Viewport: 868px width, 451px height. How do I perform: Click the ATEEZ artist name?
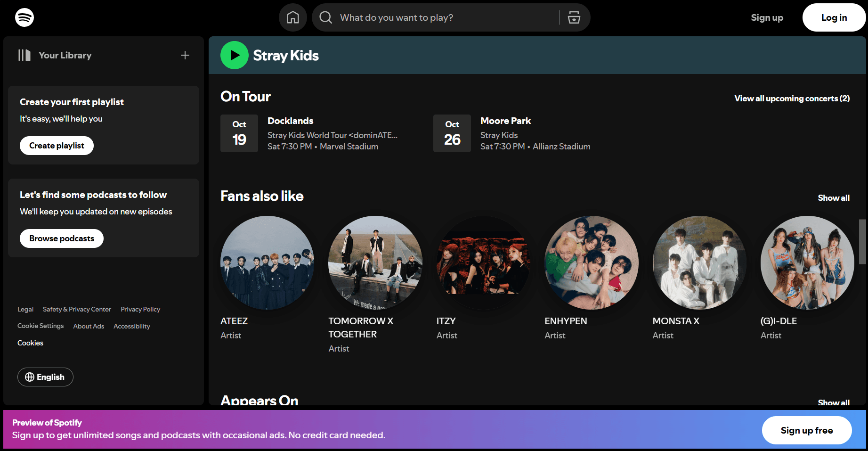[x=234, y=321]
